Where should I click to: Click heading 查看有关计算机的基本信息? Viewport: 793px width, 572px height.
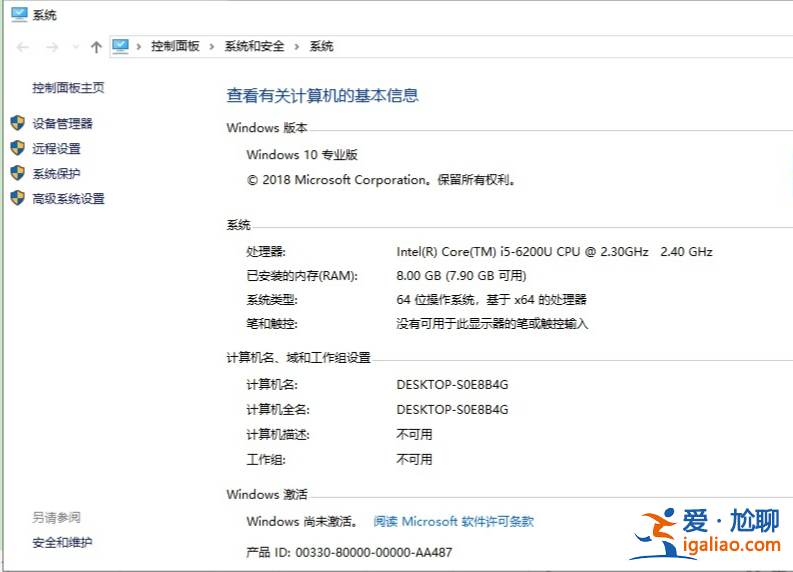coord(323,96)
